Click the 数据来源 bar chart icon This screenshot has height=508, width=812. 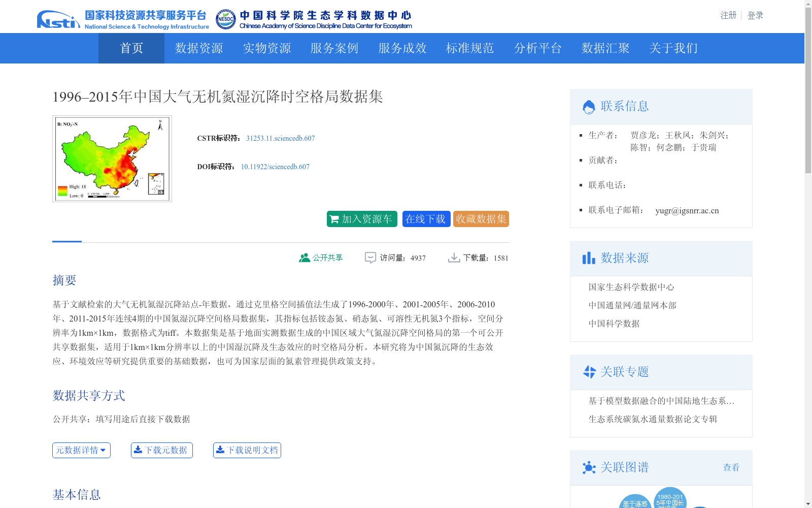[x=589, y=258]
